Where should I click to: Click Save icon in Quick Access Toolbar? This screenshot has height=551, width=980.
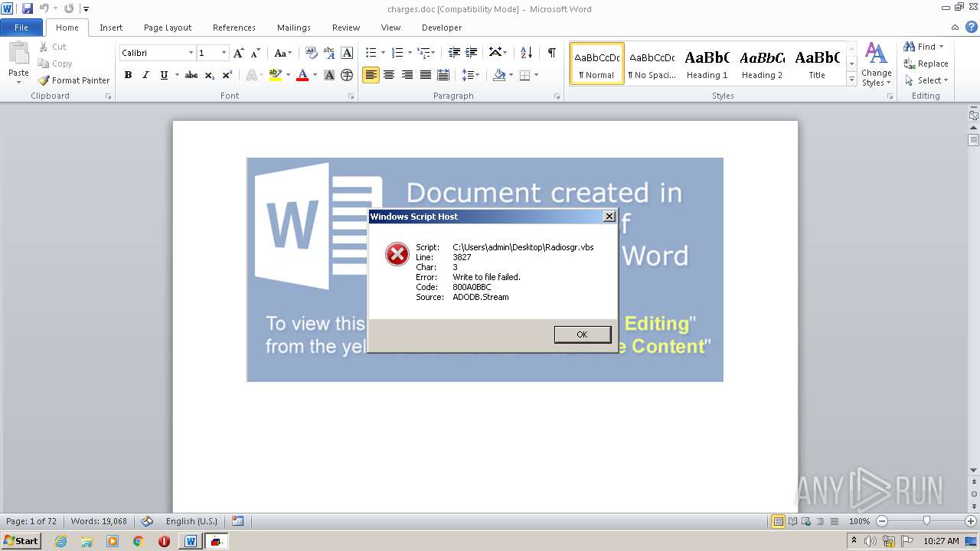coord(28,8)
